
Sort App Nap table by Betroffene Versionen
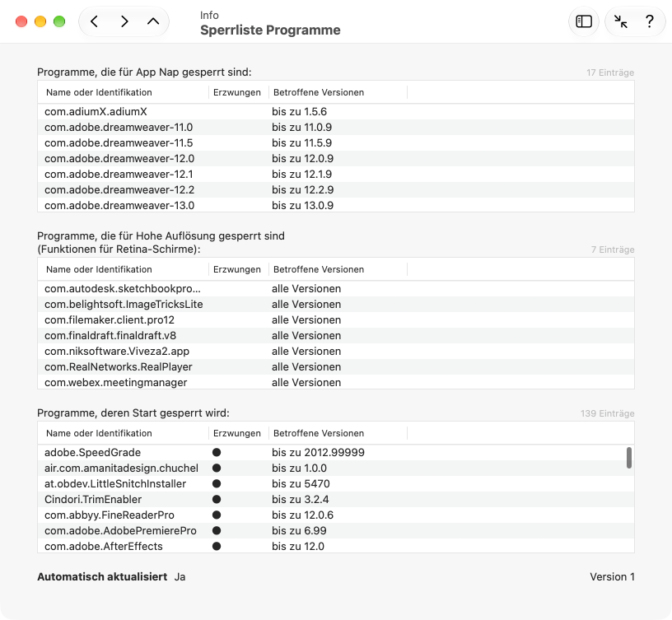click(x=338, y=92)
